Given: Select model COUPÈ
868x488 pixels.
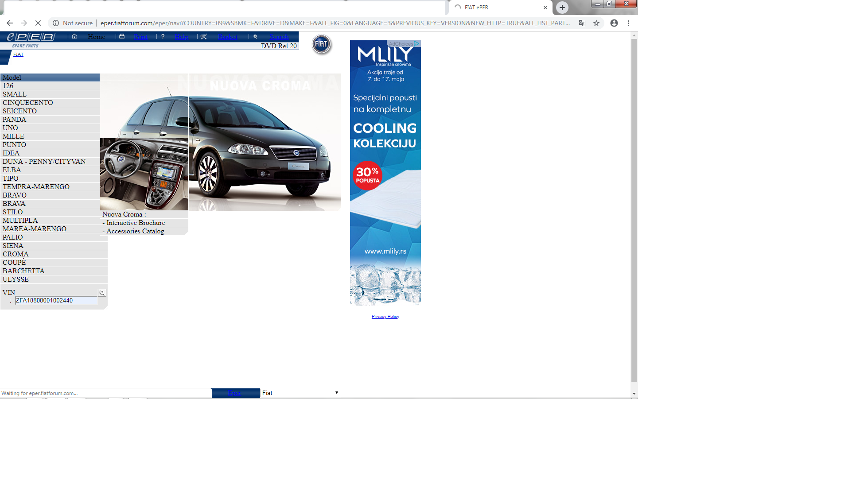Looking at the screenshot, I should pyautogui.click(x=54, y=263).
